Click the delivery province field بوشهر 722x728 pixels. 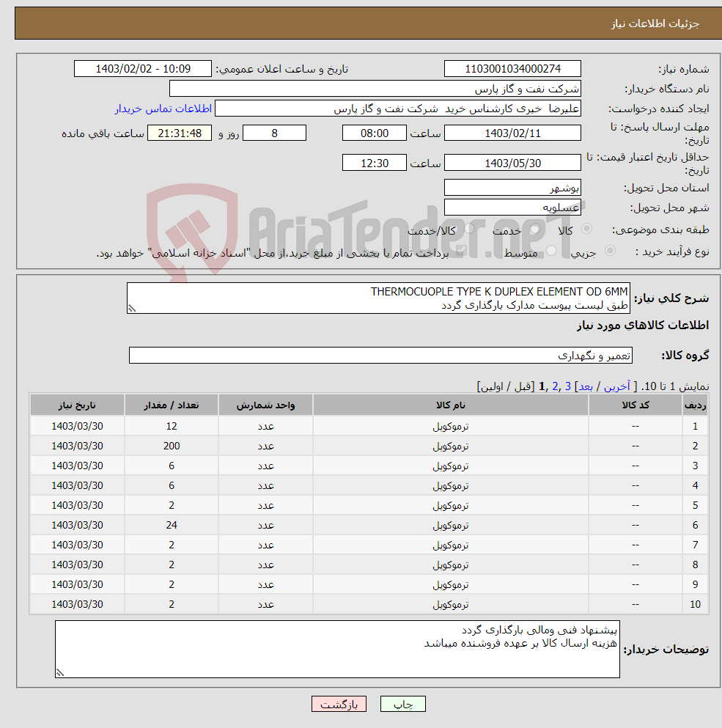point(512,188)
